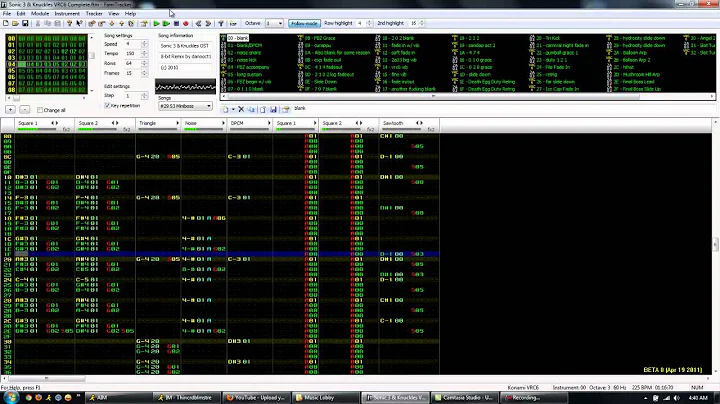Clone instrument icon below instrument list
The image size is (720, 404).
click(x=251, y=109)
